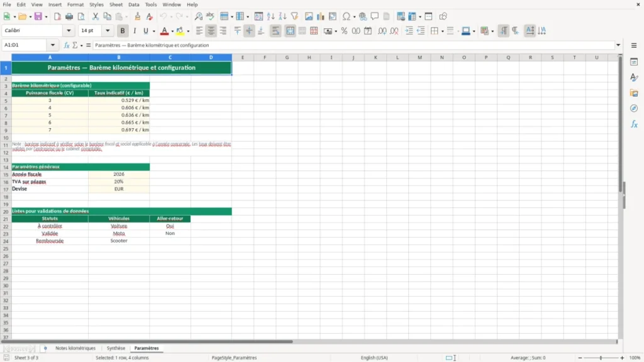This screenshot has width=644, height=362.
Task: Click Sort Descending icon
Action: [282, 16]
